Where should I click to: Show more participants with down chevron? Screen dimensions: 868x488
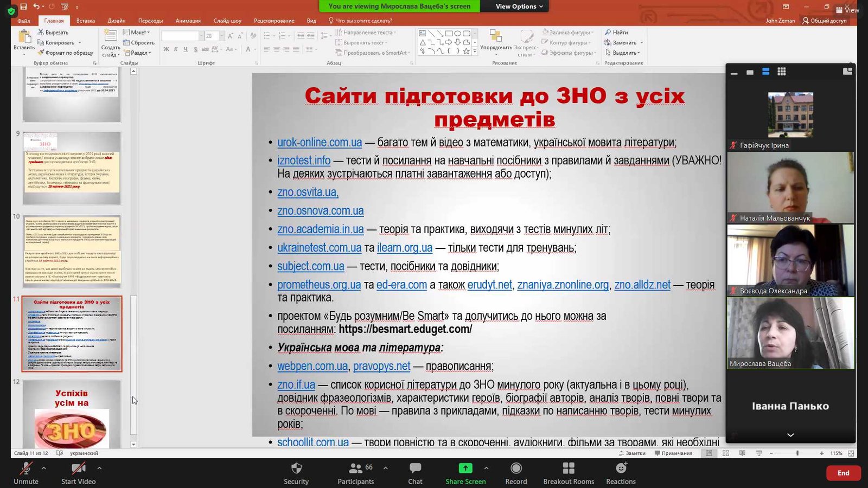pyautogui.click(x=790, y=435)
